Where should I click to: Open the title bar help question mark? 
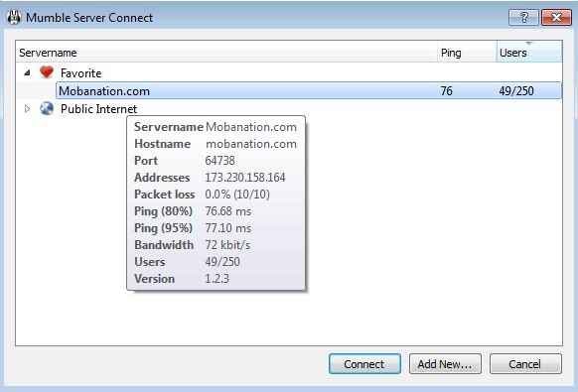523,17
